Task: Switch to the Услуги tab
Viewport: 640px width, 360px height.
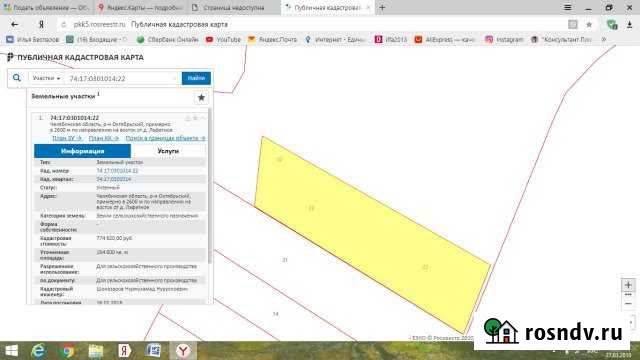Action: pyautogui.click(x=168, y=151)
